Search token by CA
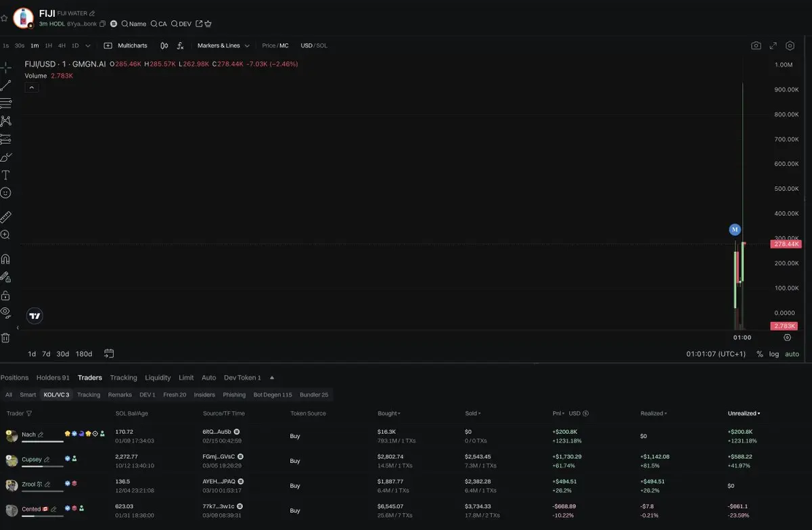812x530 pixels. pos(158,24)
